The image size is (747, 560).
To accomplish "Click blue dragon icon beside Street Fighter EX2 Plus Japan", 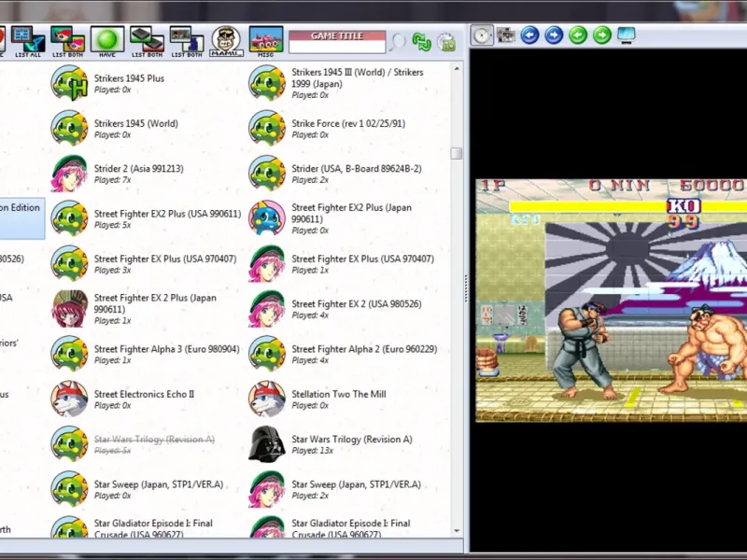I will click(267, 218).
